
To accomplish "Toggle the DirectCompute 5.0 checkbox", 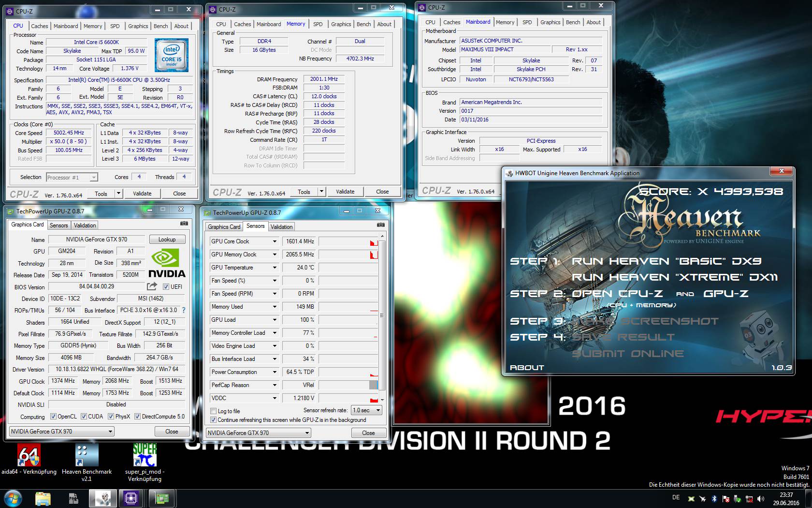I will pos(137,416).
